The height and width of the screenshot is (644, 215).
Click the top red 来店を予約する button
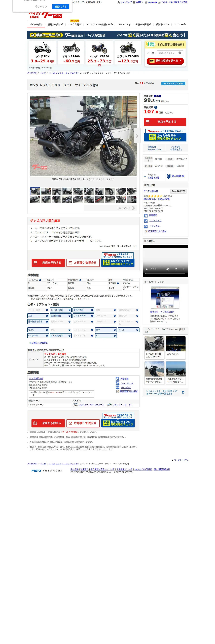pos(165,122)
